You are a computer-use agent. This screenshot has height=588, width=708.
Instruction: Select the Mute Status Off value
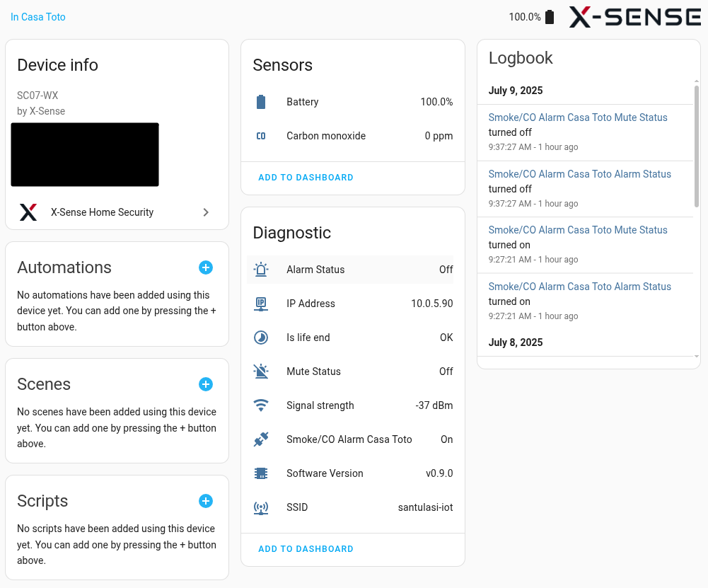point(446,371)
